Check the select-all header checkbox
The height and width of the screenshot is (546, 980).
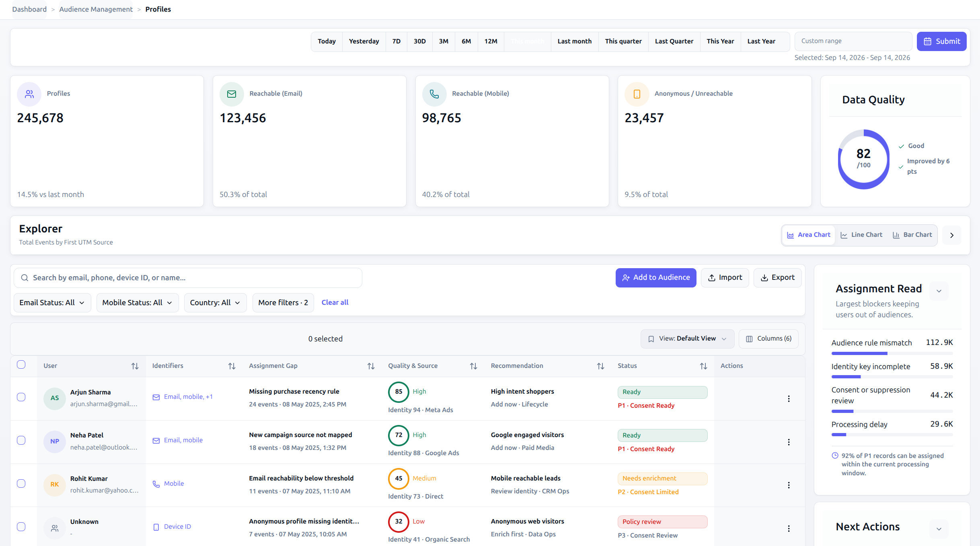click(21, 365)
